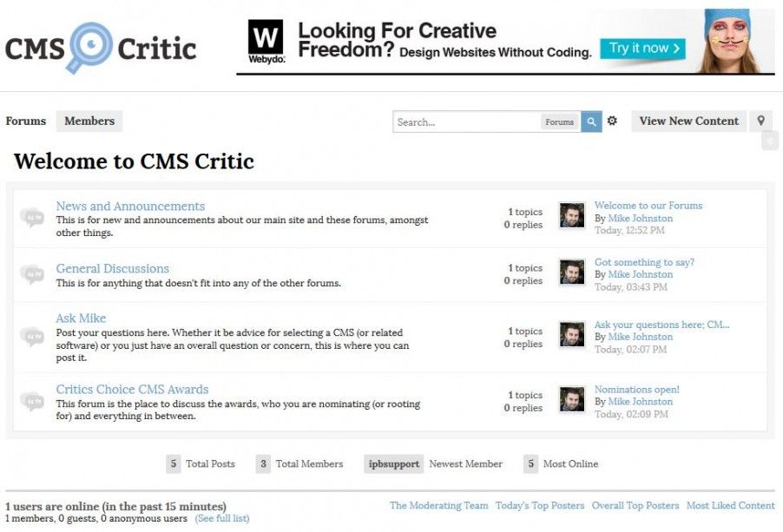The width and height of the screenshot is (783, 532).
Task: Open Ask Mike forum
Action: [81, 318]
